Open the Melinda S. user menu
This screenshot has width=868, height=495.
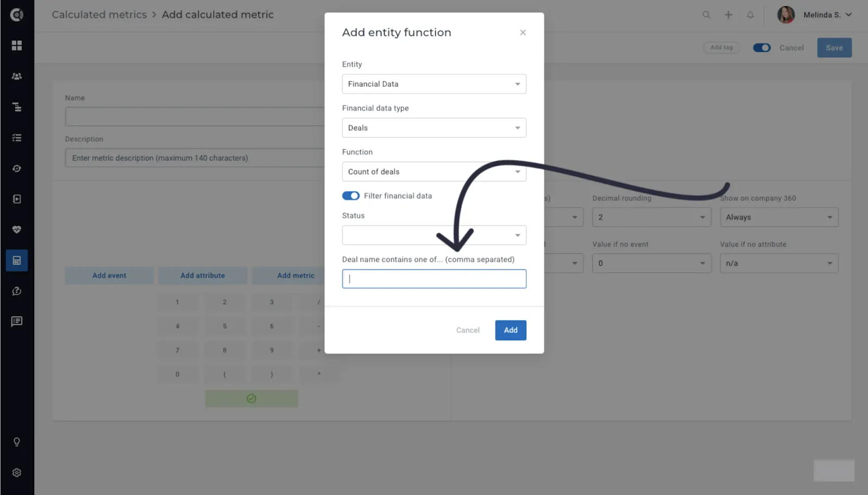tap(815, 15)
